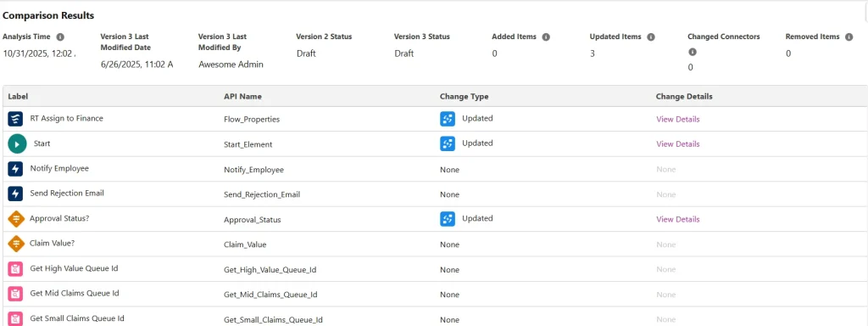
Task: Click the Get_High_Value_Queue_Id API name
Action: coord(270,270)
